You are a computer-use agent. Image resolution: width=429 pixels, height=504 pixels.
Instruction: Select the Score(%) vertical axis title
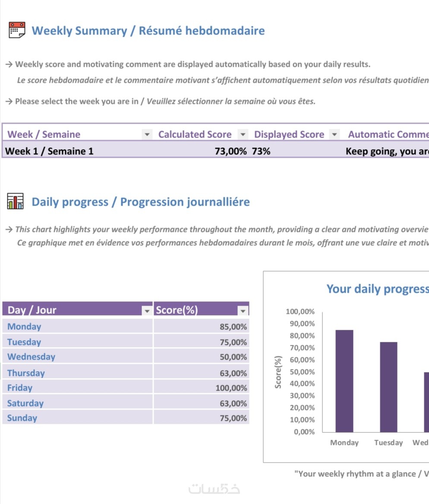tap(278, 372)
